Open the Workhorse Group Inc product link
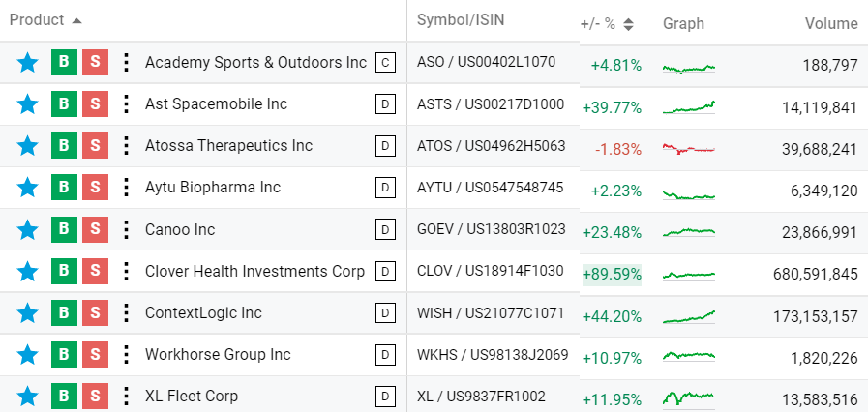Image resolution: width=868 pixels, height=412 pixels. pyautogui.click(x=218, y=354)
